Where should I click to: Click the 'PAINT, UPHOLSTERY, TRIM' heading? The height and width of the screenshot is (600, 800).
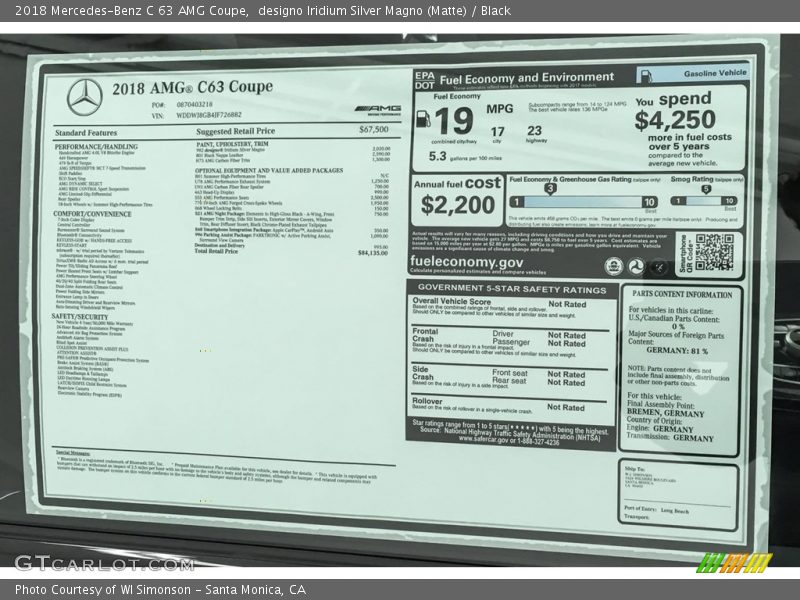(232, 144)
